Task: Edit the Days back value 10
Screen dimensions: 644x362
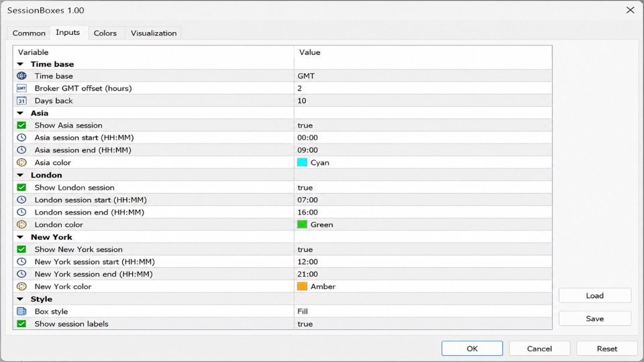Action: [423, 101]
